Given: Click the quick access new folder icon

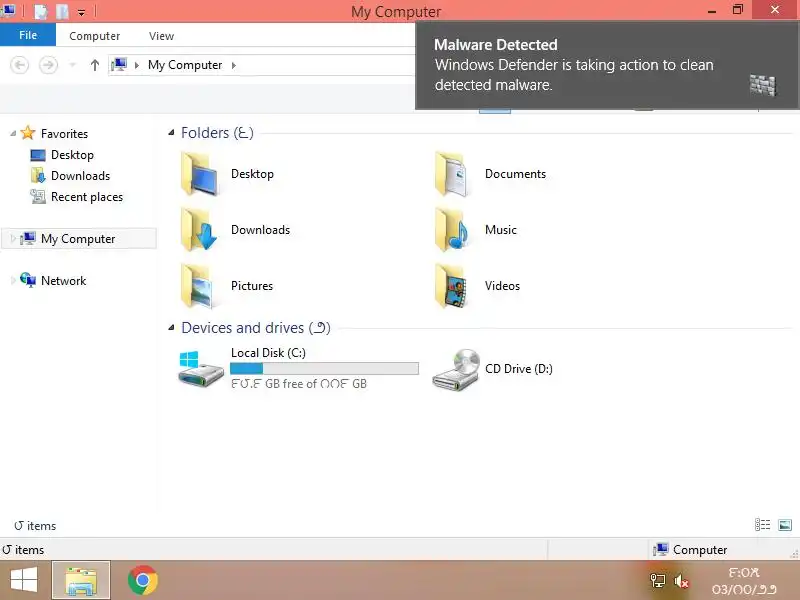Looking at the screenshot, I should pos(62,11).
